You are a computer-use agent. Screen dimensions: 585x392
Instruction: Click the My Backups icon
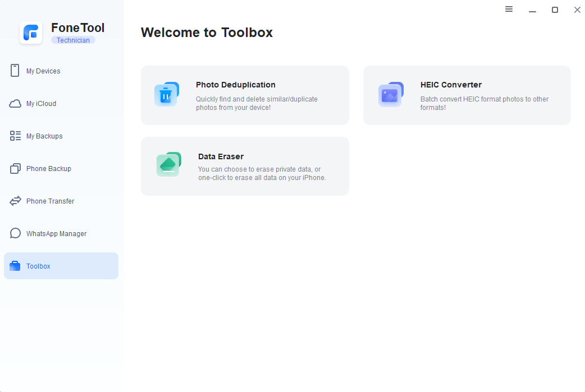click(x=15, y=136)
